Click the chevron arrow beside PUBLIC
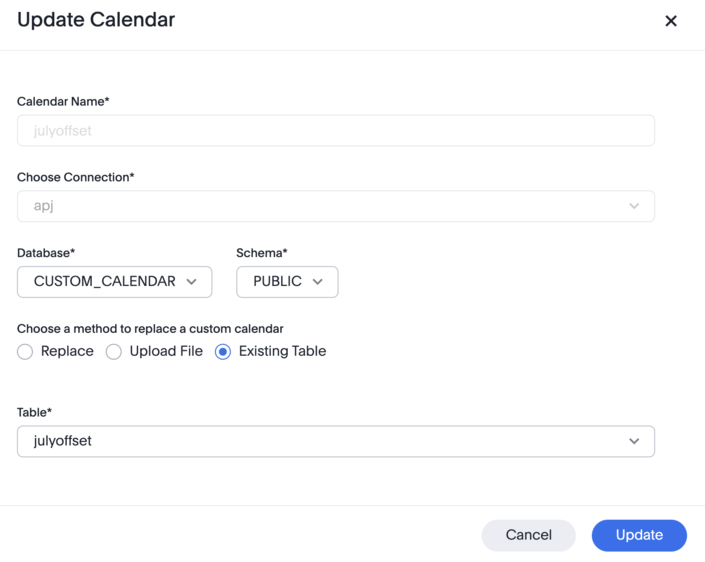The width and height of the screenshot is (705, 562). tap(318, 282)
